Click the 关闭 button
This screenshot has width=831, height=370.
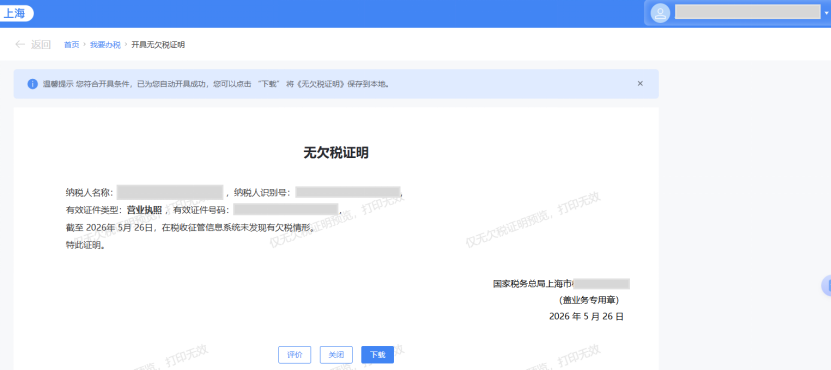coord(336,355)
